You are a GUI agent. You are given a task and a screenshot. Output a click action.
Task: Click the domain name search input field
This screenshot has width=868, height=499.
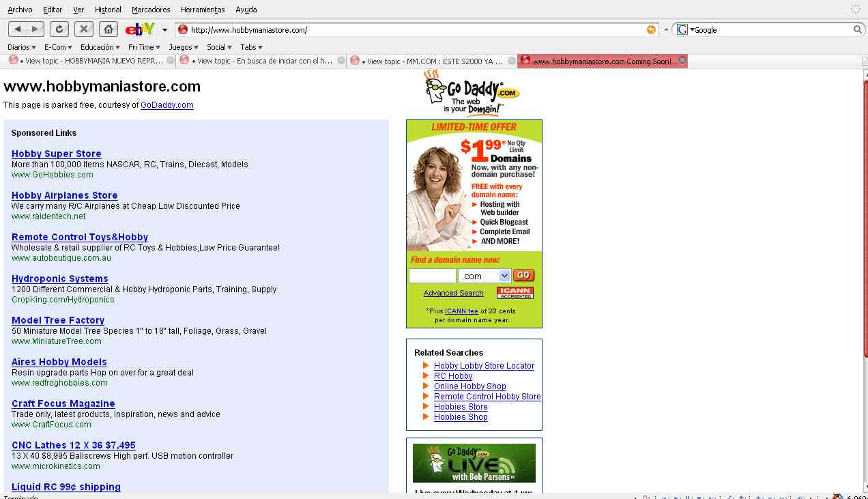432,276
